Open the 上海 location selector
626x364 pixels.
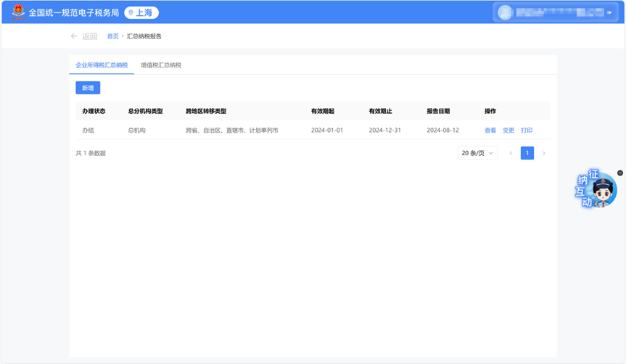[x=141, y=12]
